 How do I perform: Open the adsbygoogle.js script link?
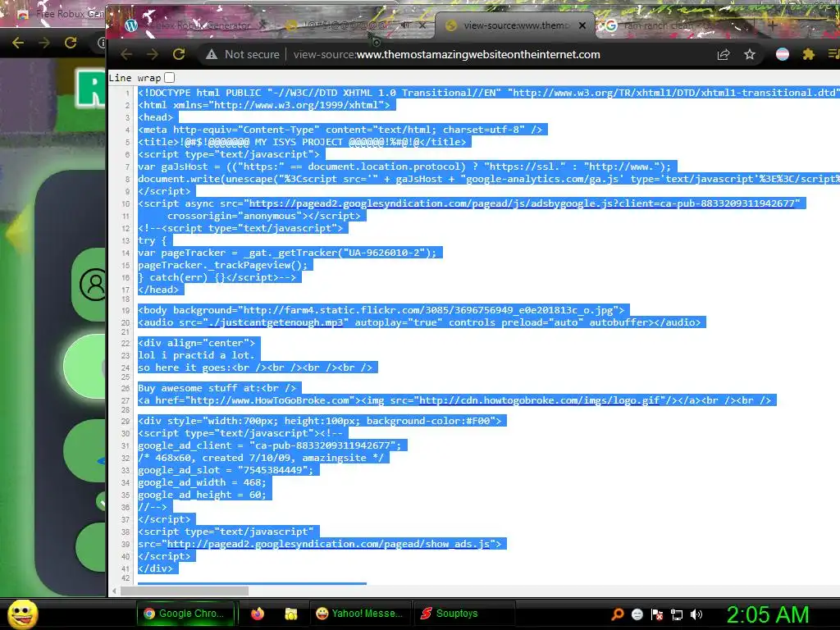click(524, 203)
